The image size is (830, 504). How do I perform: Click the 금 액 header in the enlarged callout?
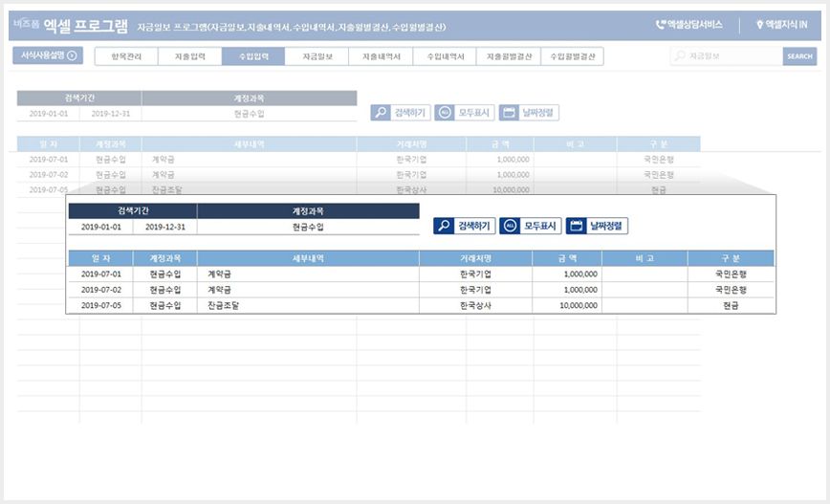[567, 258]
